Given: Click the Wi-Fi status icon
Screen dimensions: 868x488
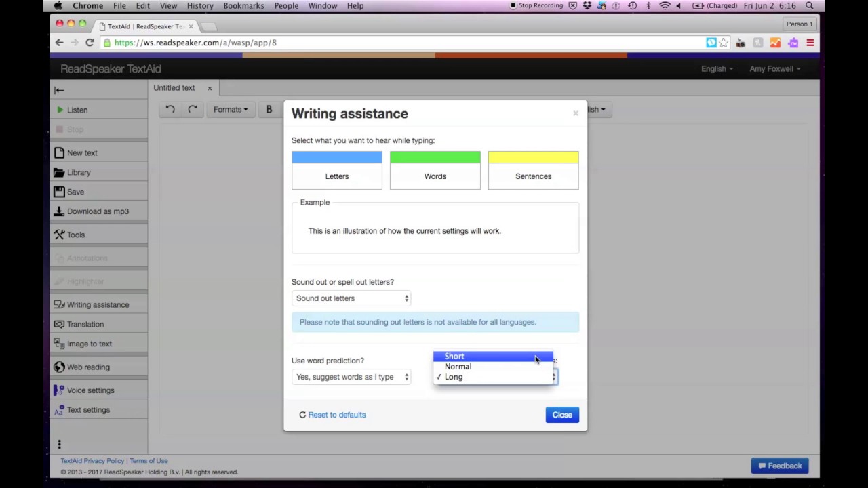Looking at the screenshot, I should (x=665, y=5).
